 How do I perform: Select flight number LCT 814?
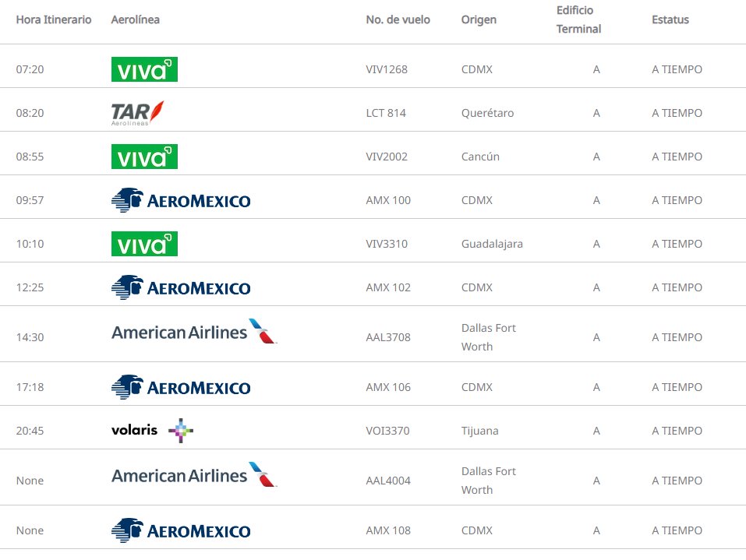click(x=386, y=113)
